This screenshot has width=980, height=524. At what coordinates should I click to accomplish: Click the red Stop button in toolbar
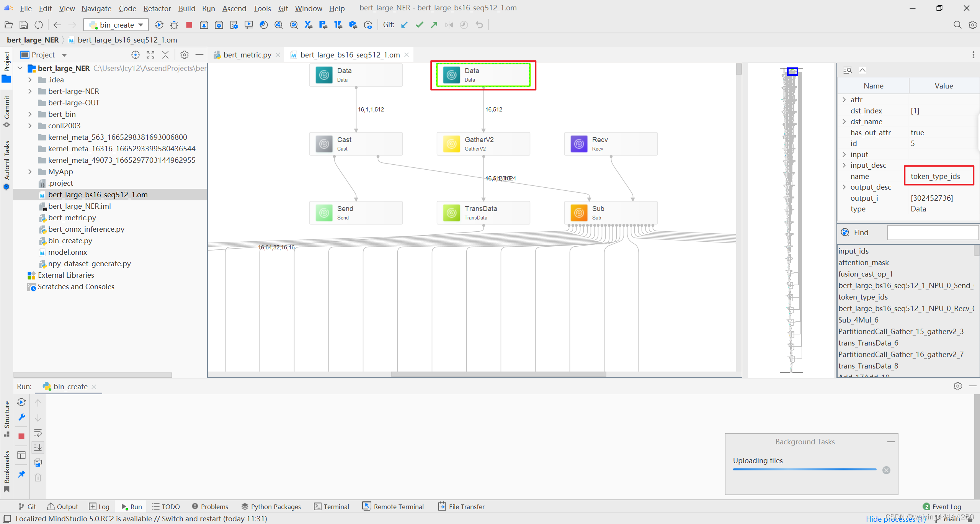coord(189,25)
